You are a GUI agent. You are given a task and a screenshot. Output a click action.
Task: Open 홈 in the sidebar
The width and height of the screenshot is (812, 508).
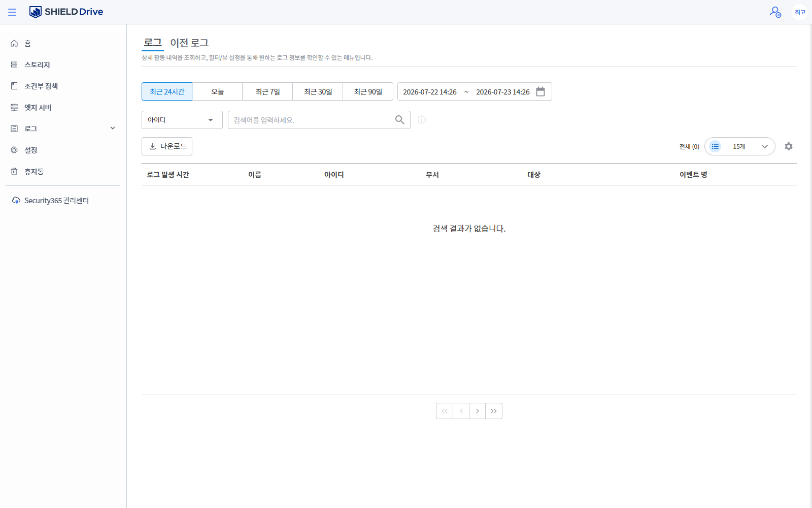pyautogui.click(x=63, y=43)
